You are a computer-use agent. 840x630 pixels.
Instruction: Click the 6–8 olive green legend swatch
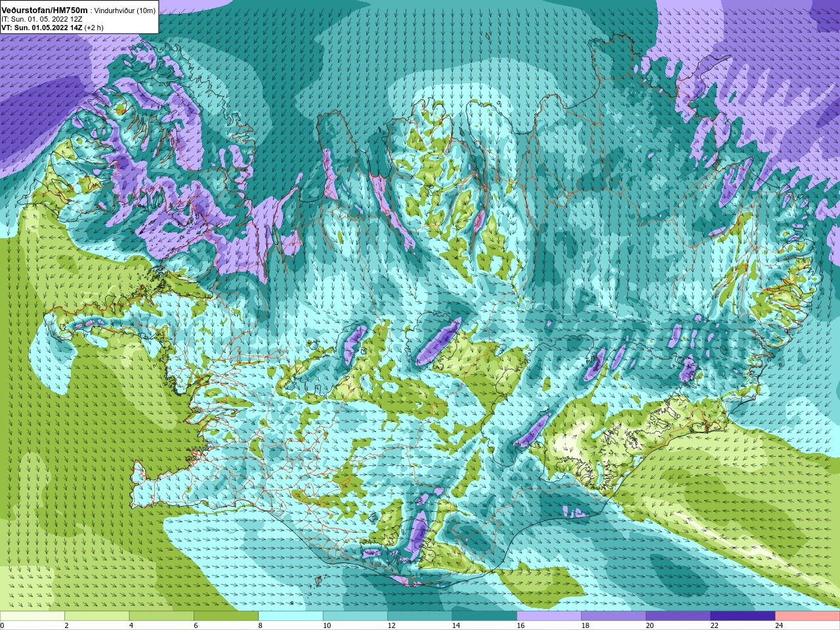(226, 616)
